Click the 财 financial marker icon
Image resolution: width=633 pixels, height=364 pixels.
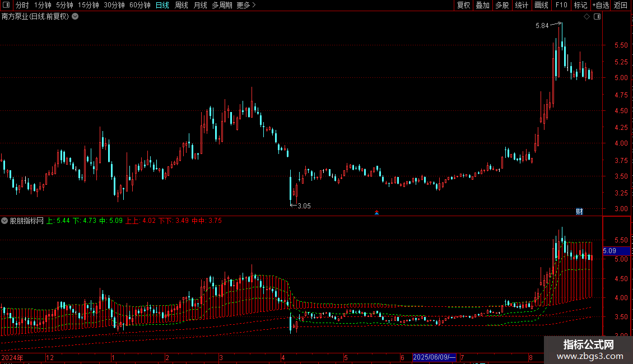[x=579, y=212]
